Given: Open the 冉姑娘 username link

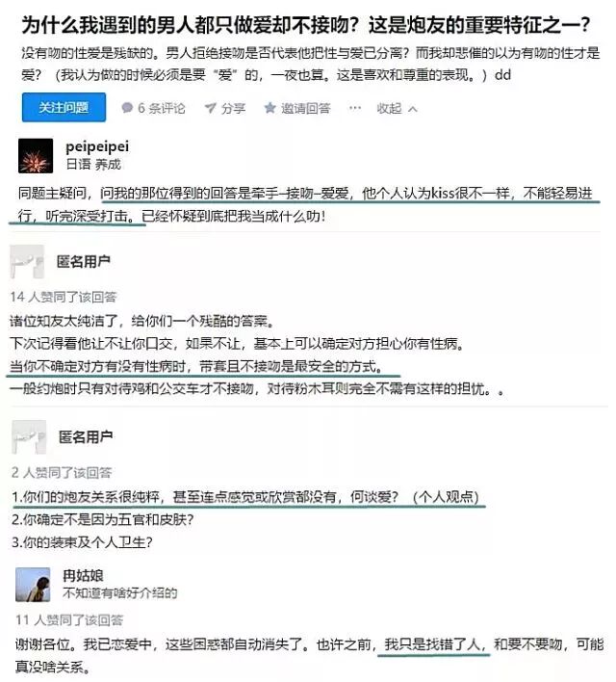Looking at the screenshot, I should 83,576.
